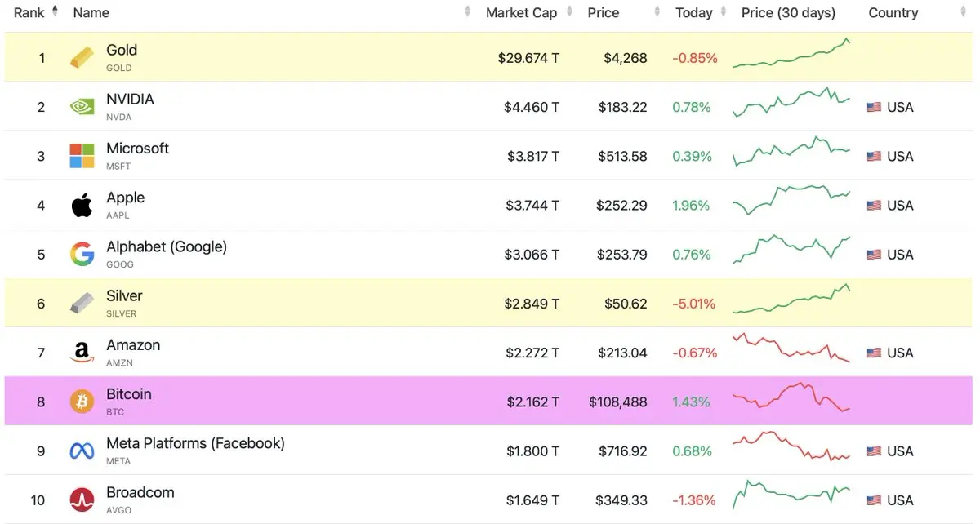The image size is (980, 524).
Task: Sort by Price column header
Action: click(x=604, y=12)
